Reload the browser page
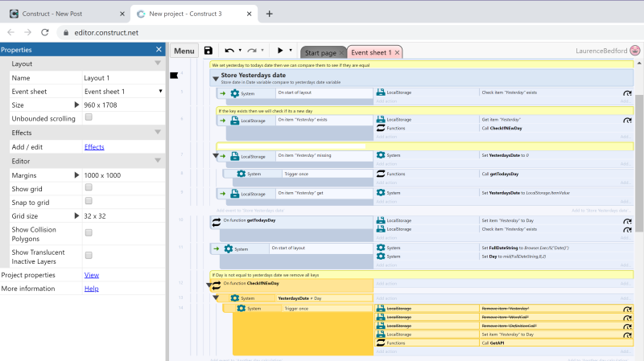Screen dimensions: 644x361 [x=45, y=32]
